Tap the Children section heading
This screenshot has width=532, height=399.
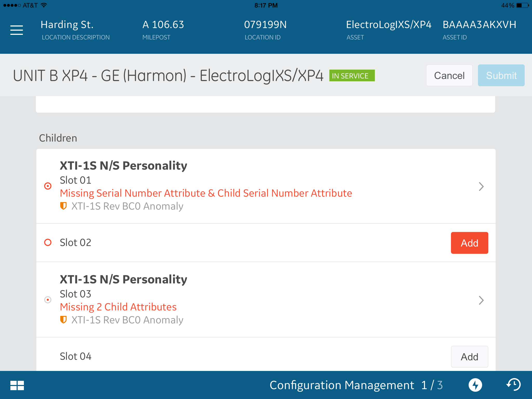pyautogui.click(x=58, y=138)
